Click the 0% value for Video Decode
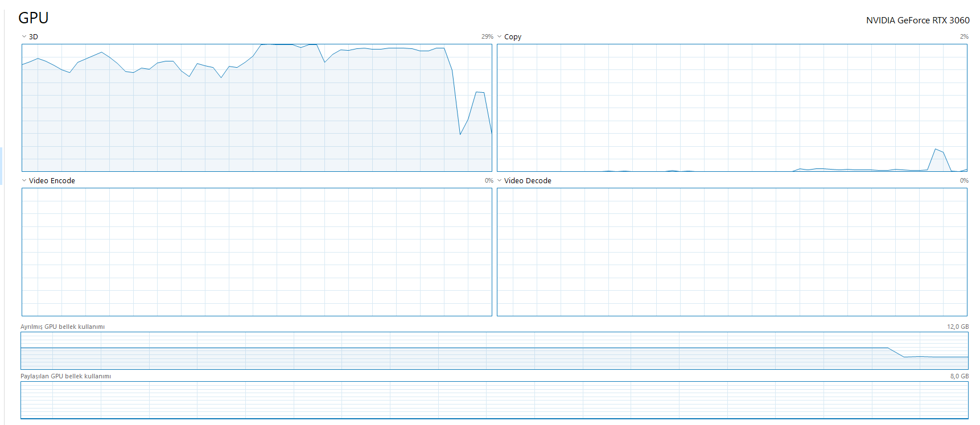 pyautogui.click(x=964, y=180)
